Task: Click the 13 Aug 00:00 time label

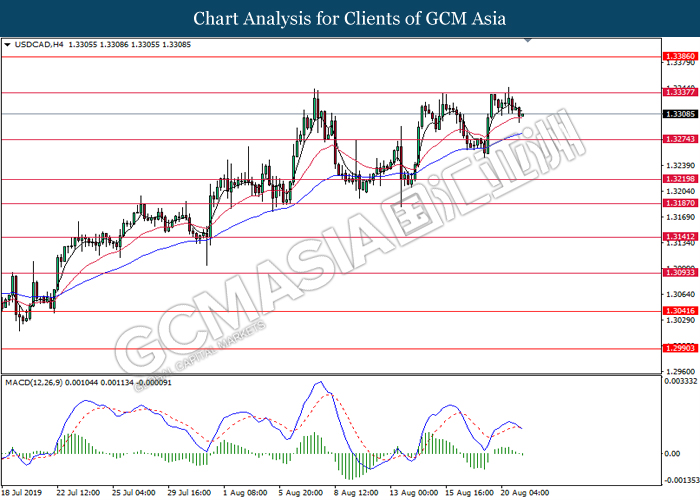Action: coord(414,493)
